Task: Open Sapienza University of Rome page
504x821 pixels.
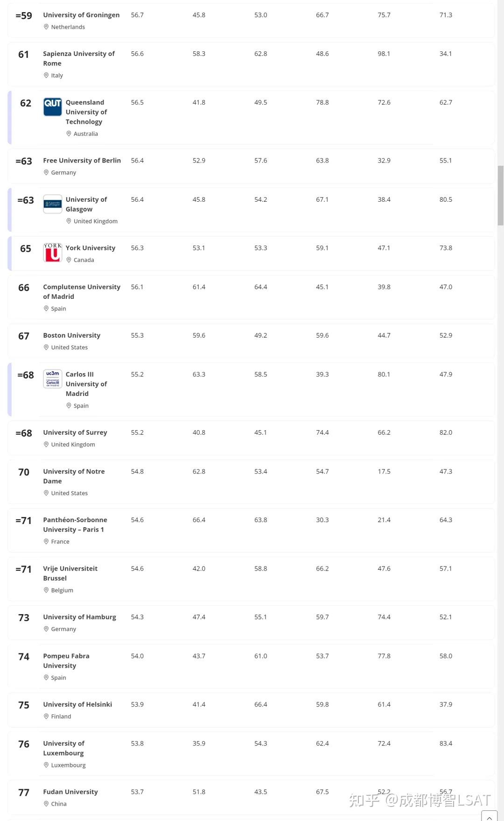Action: pos(78,58)
